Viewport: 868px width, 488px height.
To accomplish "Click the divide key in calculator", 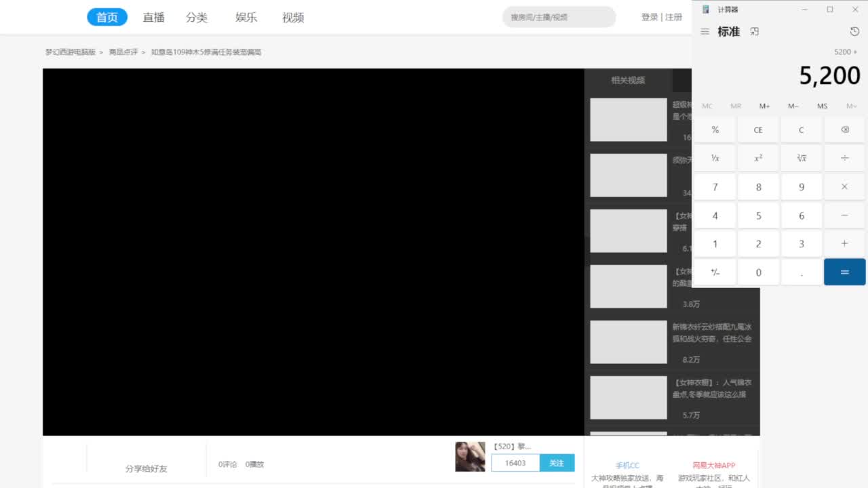I will tap(844, 158).
